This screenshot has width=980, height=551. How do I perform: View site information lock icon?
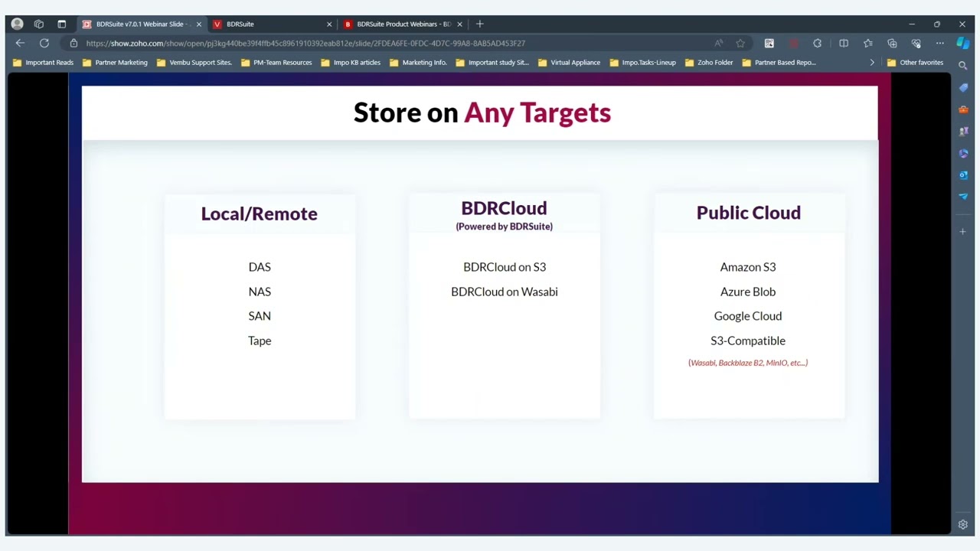[x=73, y=44]
